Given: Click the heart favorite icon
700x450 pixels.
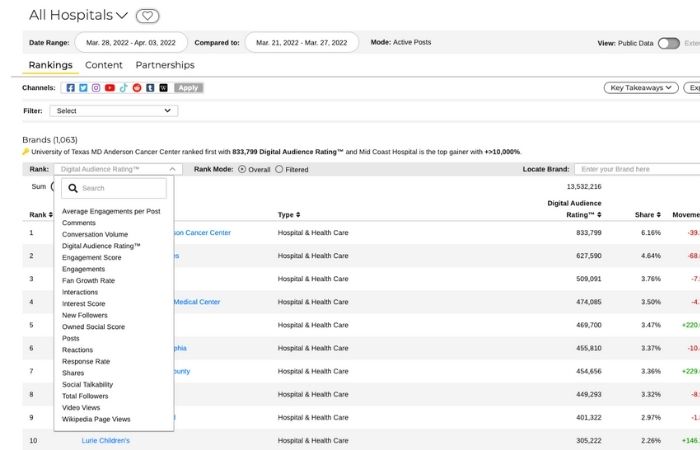Looking at the screenshot, I should 147,16.
